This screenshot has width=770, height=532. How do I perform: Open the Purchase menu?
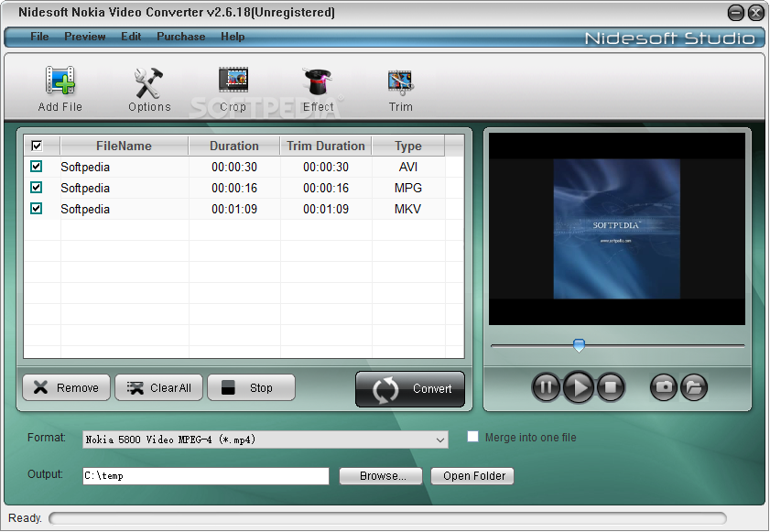tap(180, 37)
